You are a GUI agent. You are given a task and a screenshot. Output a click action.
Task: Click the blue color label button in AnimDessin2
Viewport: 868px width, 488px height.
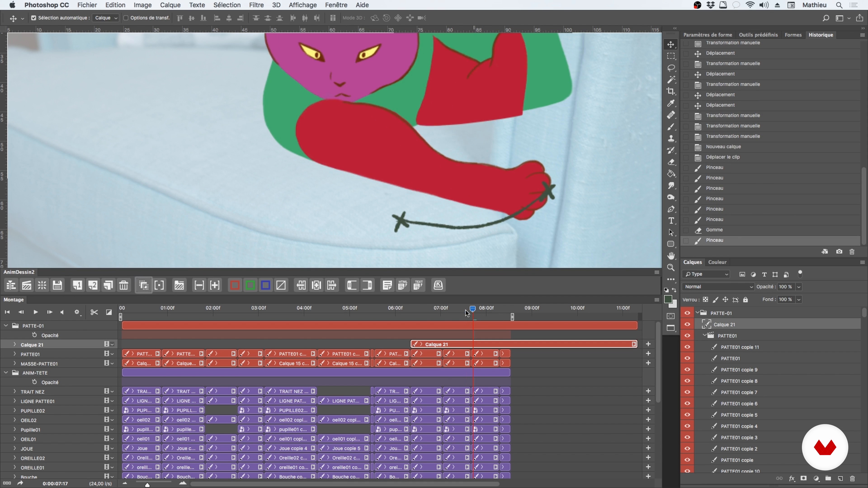[266, 285]
